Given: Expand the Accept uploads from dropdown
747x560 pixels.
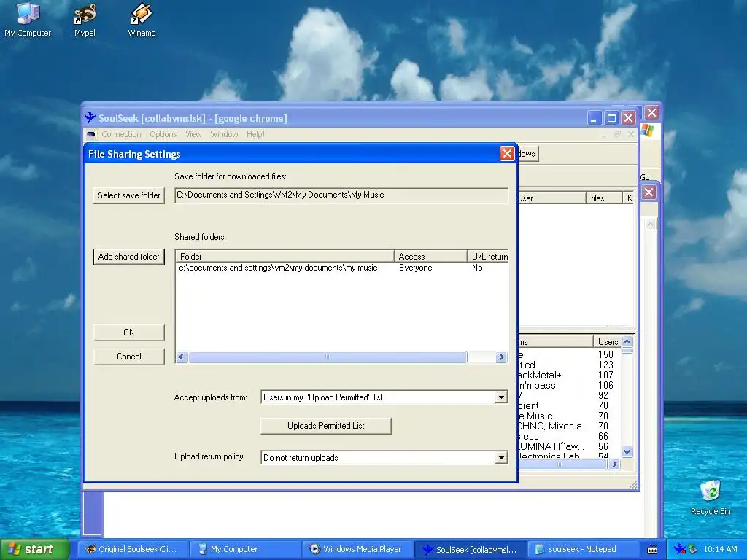Looking at the screenshot, I should click(501, 397).
